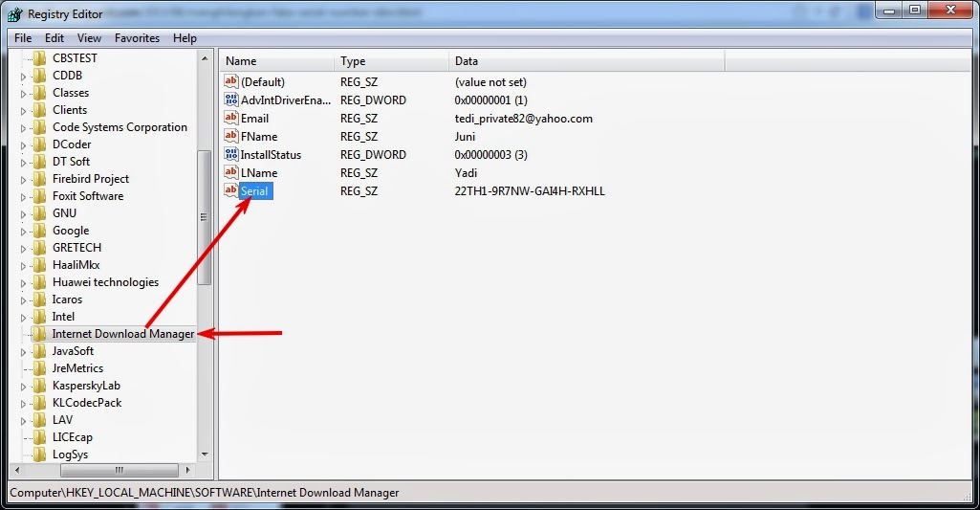Expand the Clients key arrow

(x=23, y=111)
